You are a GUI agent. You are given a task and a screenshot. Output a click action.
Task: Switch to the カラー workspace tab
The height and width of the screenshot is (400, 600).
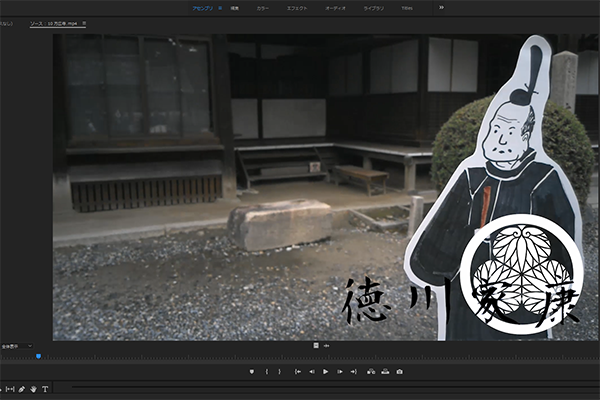pyautogui.click(x=262, y=8)
